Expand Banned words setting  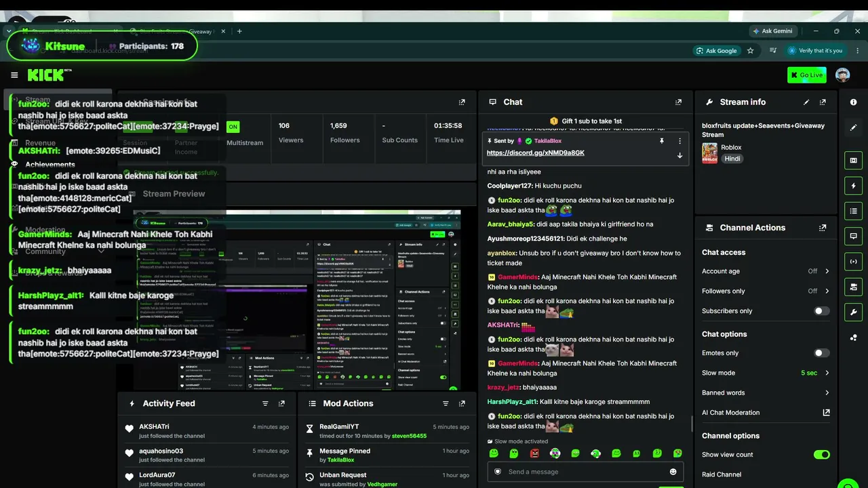click(x=766, y=393)
